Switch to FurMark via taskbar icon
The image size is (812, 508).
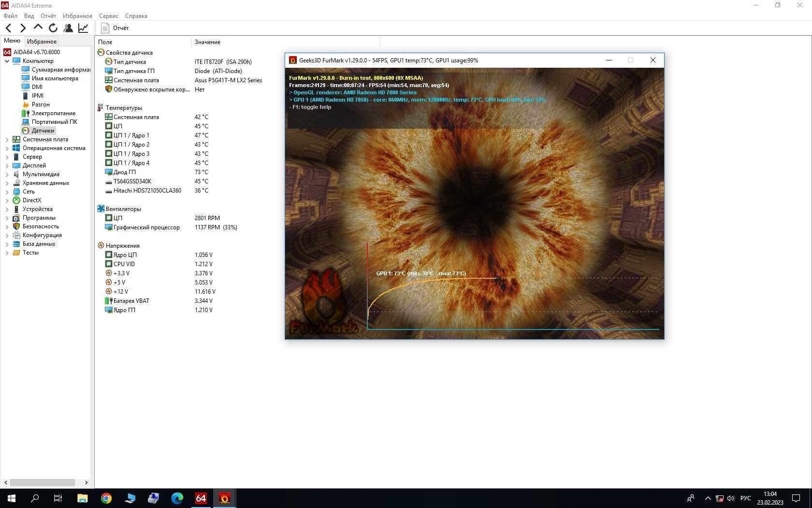[x=224, y=498]
